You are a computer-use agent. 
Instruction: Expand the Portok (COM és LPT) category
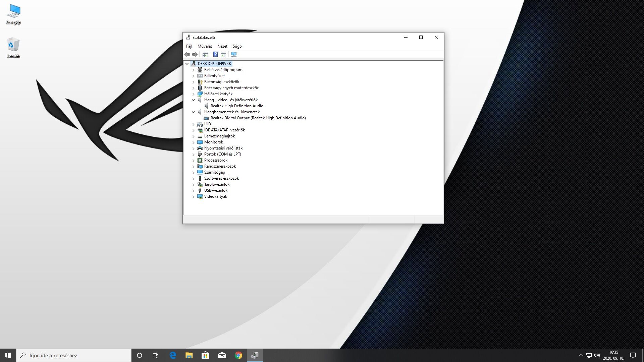click(x=194, y=154)
